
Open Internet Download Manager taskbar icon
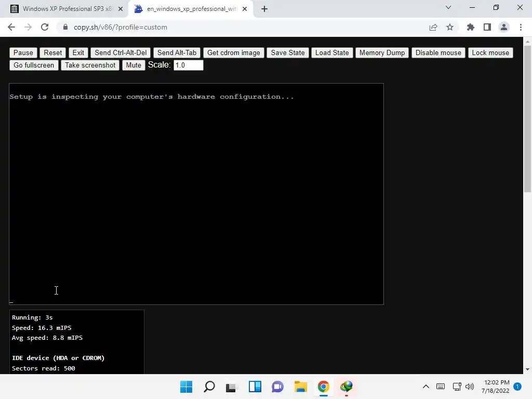click(347, 387)
